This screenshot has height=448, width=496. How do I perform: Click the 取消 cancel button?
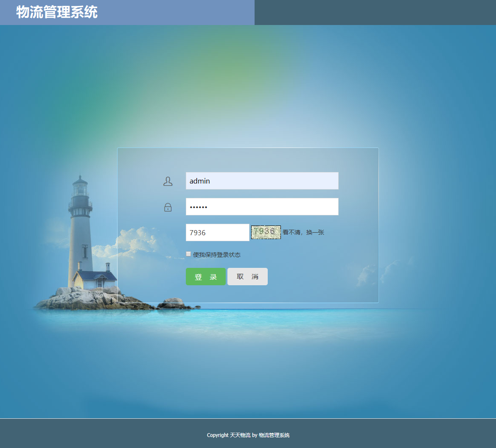coord(247,276)
